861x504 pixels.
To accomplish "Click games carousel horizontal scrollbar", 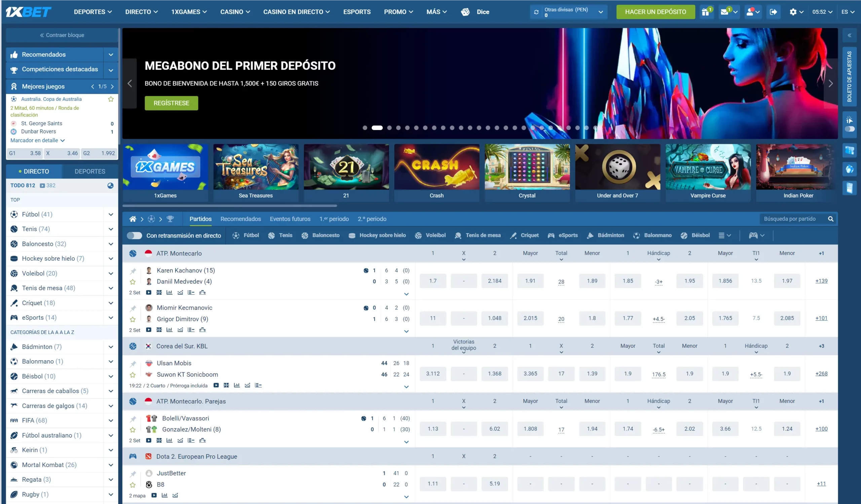I will tap(229, 206).
